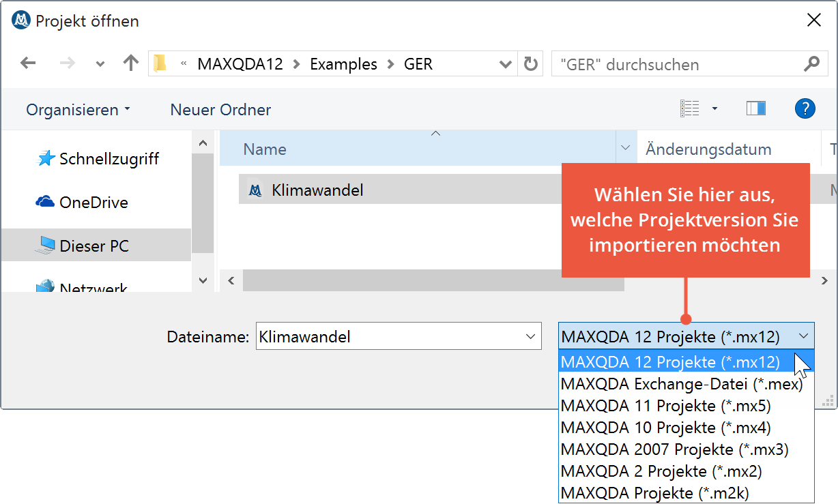This screenshot has width=838, height=504.
Task: Select the Klimawandel project file
Action: coord(317,190)
